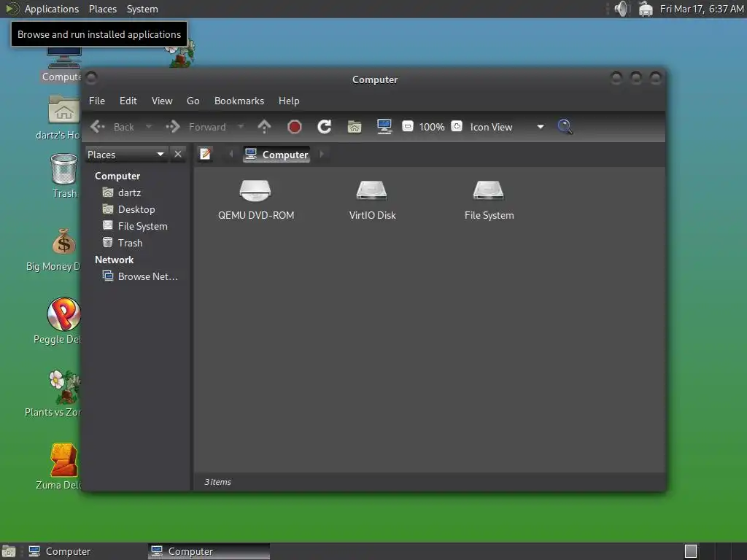Click the Computer path bar button

(276, 155)
